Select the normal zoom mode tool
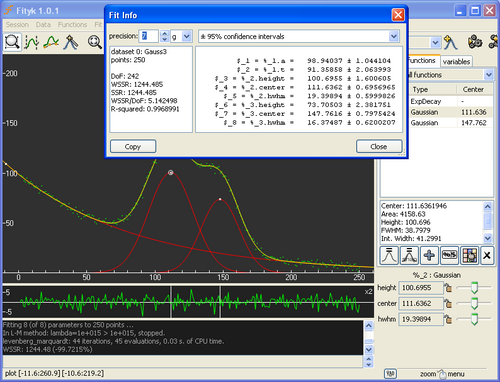Screen dimensions: 500x382 click(x=12, y=42)
